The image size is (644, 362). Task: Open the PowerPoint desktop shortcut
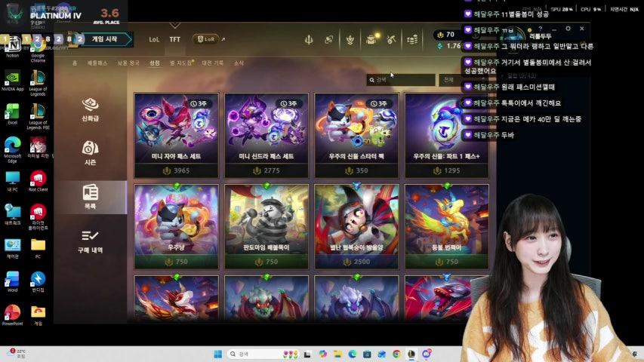[13, 315]
